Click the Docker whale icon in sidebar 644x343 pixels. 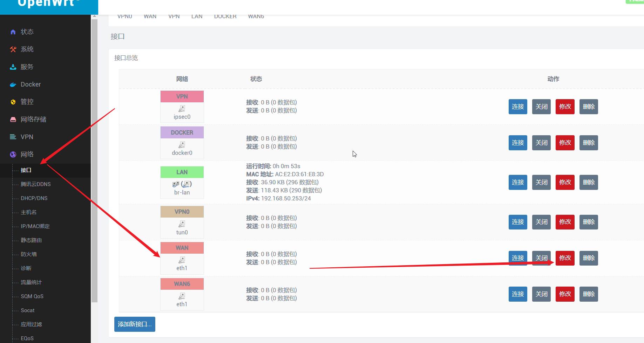point(13,84)
